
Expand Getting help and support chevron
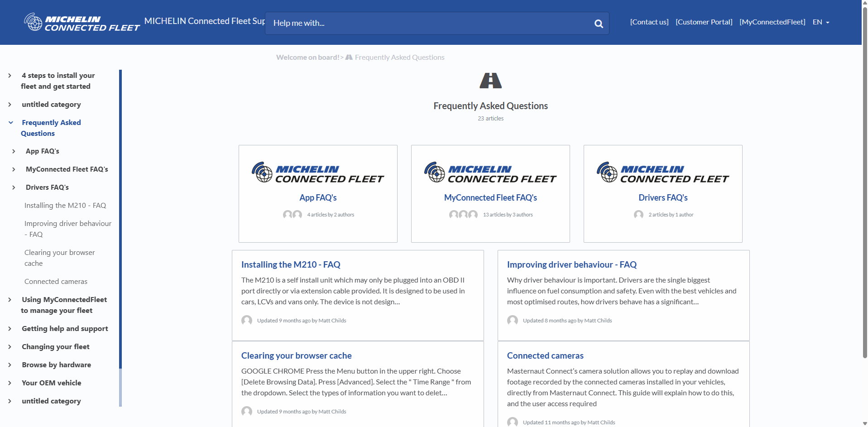coord(10,329)
